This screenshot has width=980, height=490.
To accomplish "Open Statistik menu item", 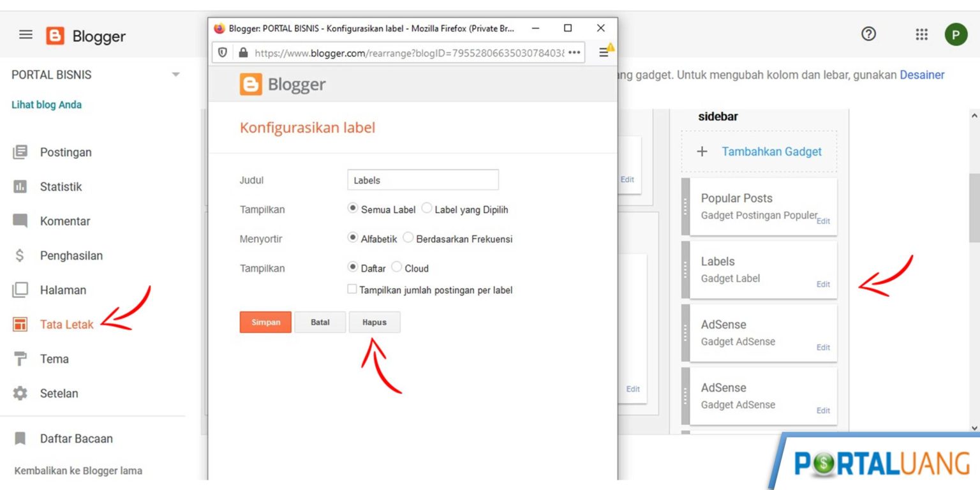I will [x=61, y=186].
